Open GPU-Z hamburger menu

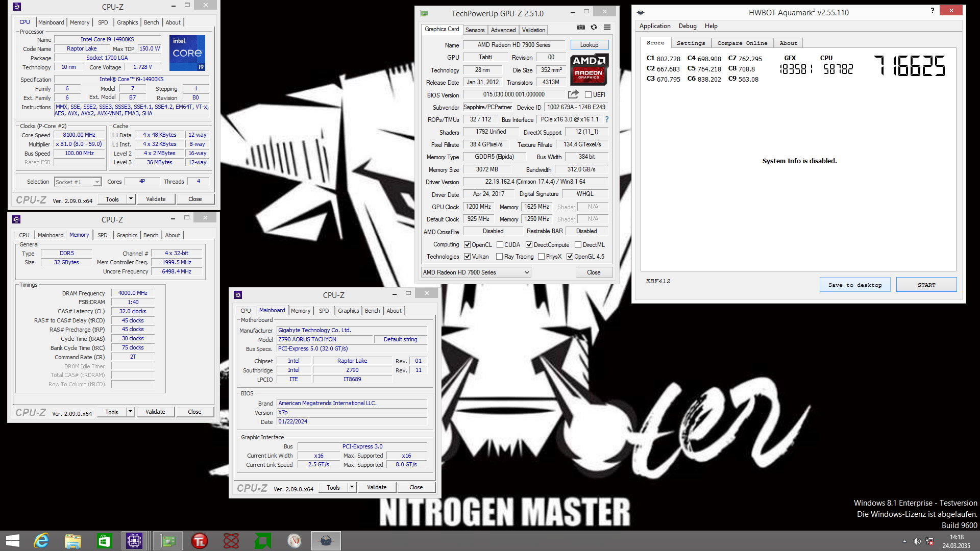click(x=607, y=27)
